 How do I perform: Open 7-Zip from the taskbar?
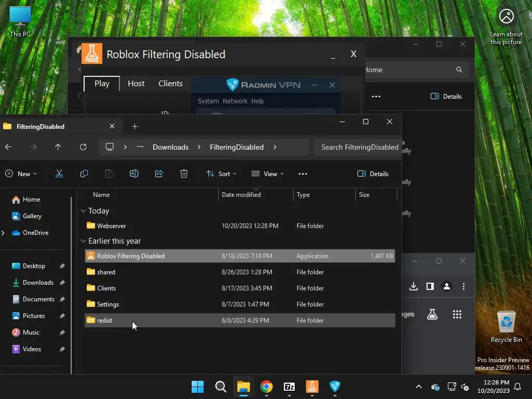pyautogui.click(x=289, y=387)
